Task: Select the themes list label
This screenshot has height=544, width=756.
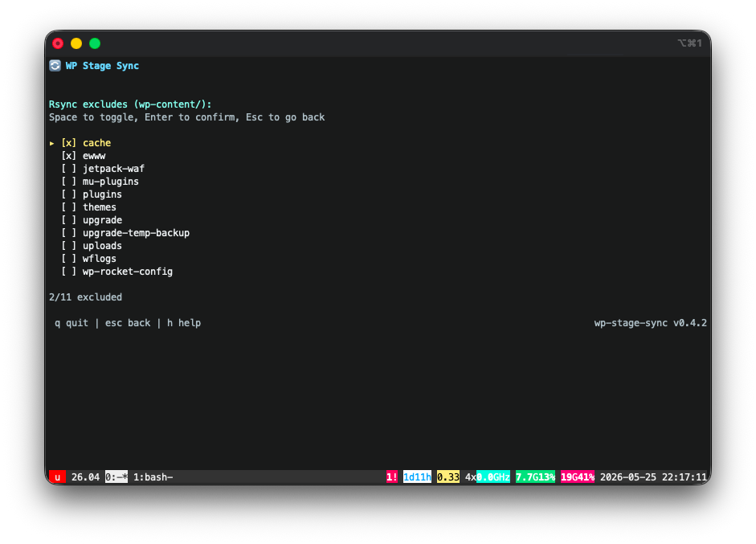Action: [x=100, y=207]
